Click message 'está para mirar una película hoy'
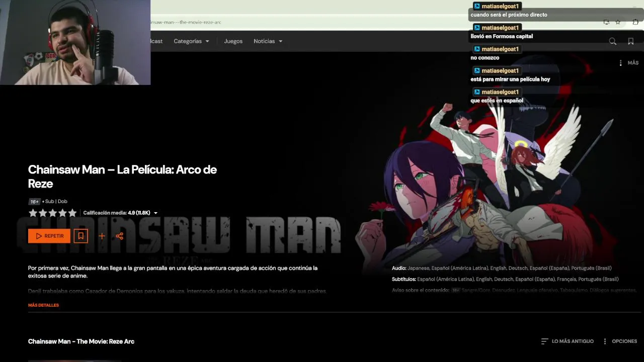Screen dimensions: 644x362 (510, 79)
